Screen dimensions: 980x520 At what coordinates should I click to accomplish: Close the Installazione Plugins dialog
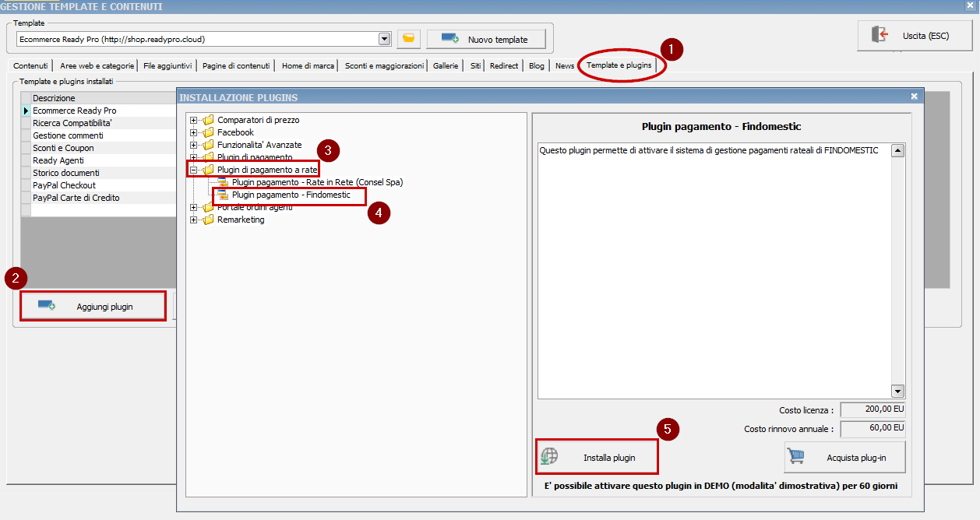click(x=914, y=97)
